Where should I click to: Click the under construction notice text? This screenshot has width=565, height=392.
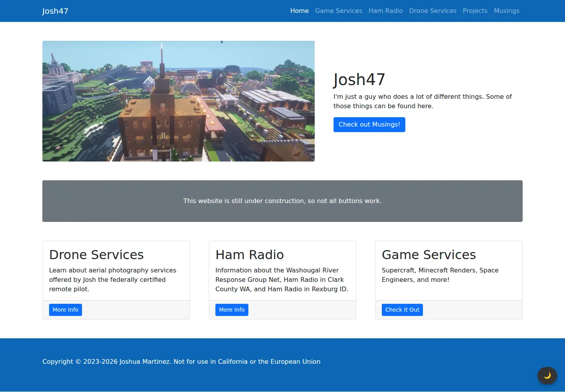click(x=282, y=201)
